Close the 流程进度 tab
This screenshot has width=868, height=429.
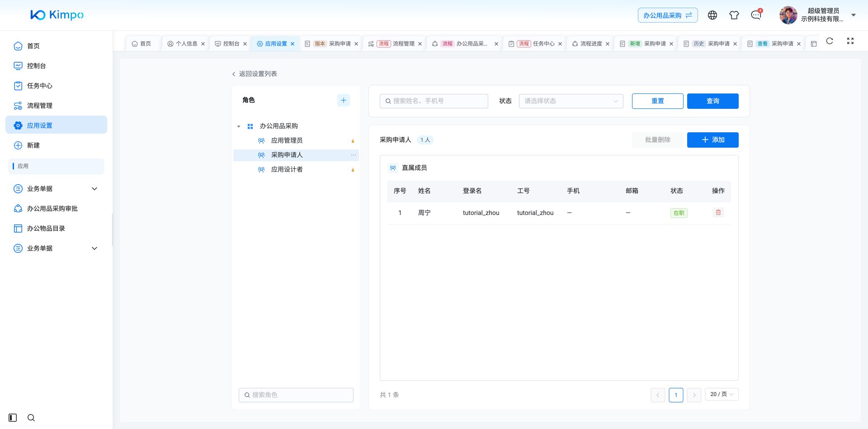(608, 44)
